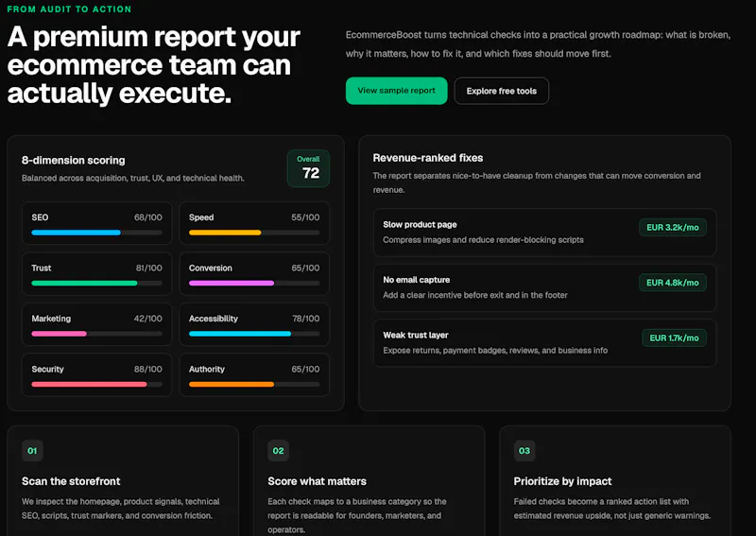756x536 pixels.
Task: Click the Authority progress bar
Action: coord(254,385)
